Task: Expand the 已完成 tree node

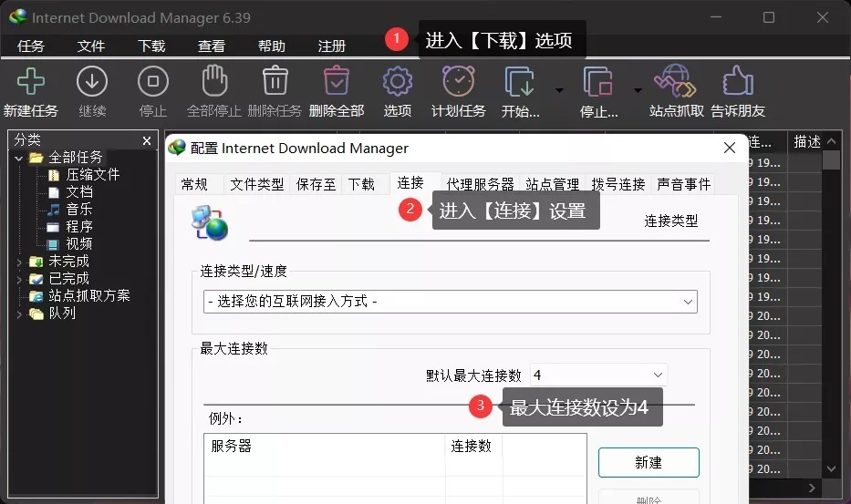Action: click(19, 280)
